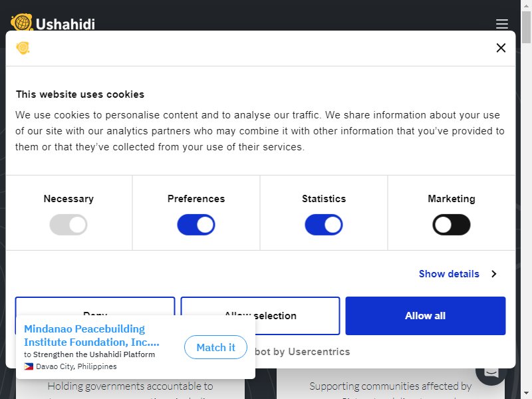Viewport: 532px width, 399px height.
Task: Click the Usercentrics branding link
Action: (303, 352)
